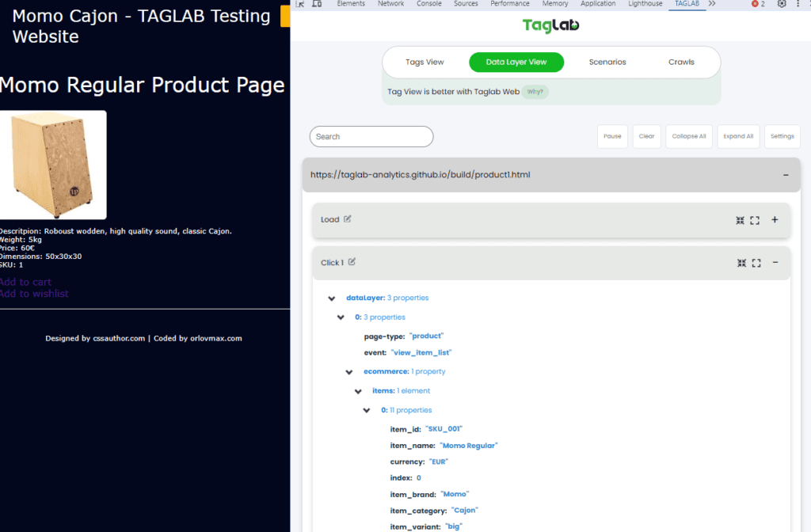Collapse the Click 1 event panel
The width and height of the screenshot is (811, 532).
(x=775, y=263)
